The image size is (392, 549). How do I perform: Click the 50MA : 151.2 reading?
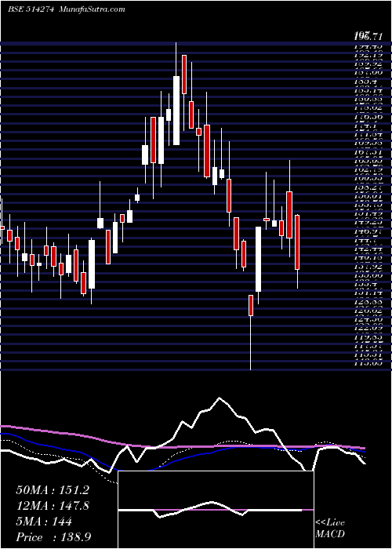(x=53, y=490)
